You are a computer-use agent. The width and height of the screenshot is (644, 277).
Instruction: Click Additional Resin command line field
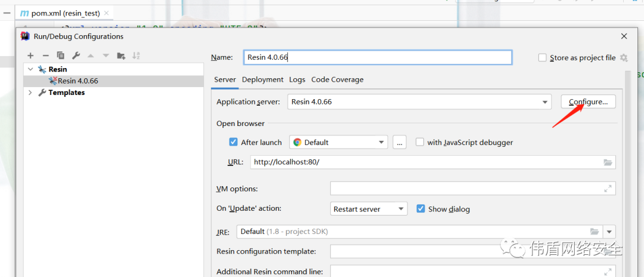pos(473,271)
